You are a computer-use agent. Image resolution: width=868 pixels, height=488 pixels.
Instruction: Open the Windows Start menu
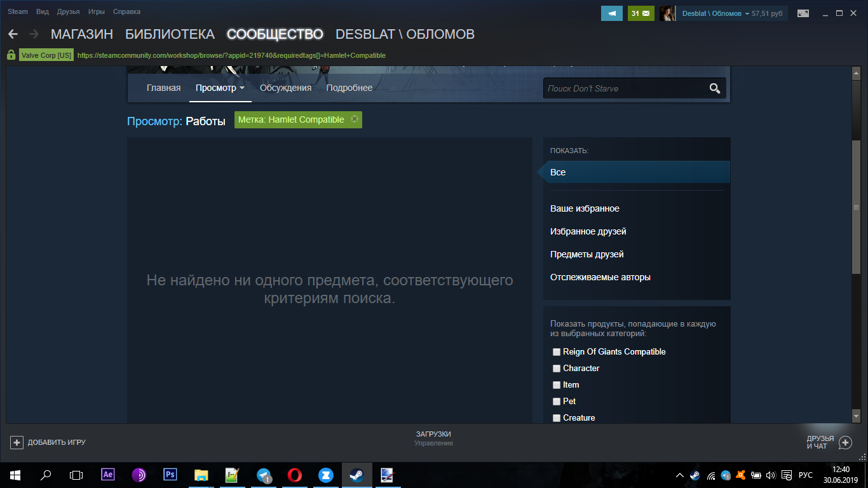tap(15, 475)
